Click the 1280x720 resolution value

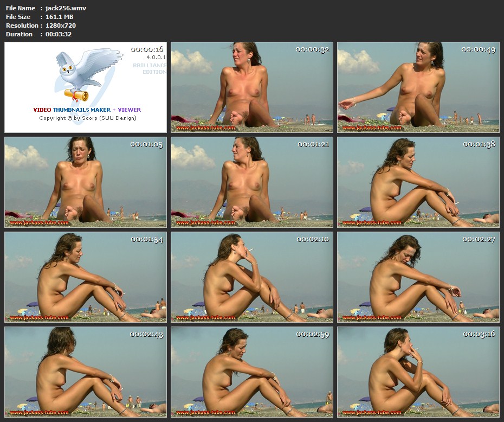61,25
